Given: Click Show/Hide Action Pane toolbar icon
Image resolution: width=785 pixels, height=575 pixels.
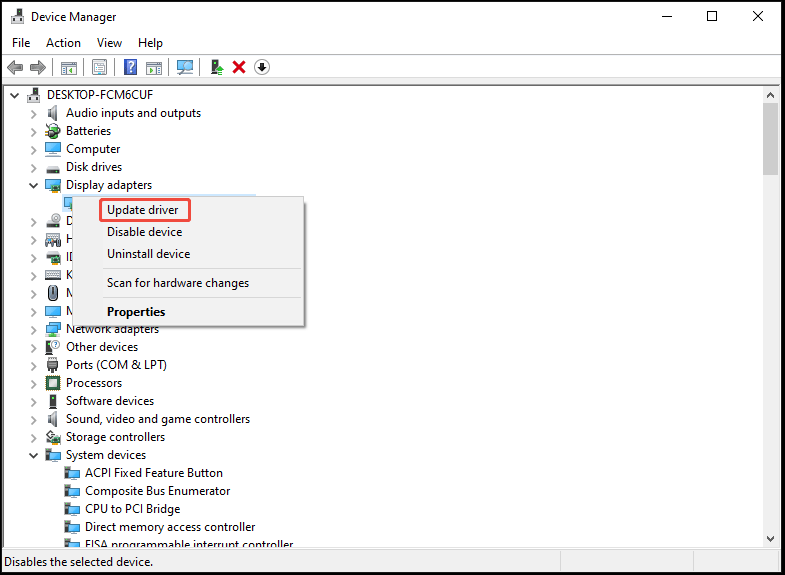Looking at the screenshot, I should click(154, 67).
